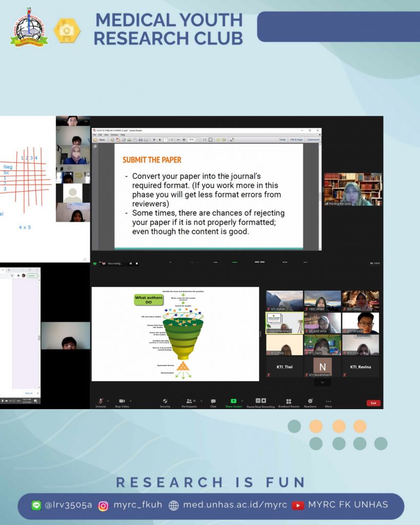The image size is (420, 525).
Task: Click the red End meeting button
Action: pos(373,403)
